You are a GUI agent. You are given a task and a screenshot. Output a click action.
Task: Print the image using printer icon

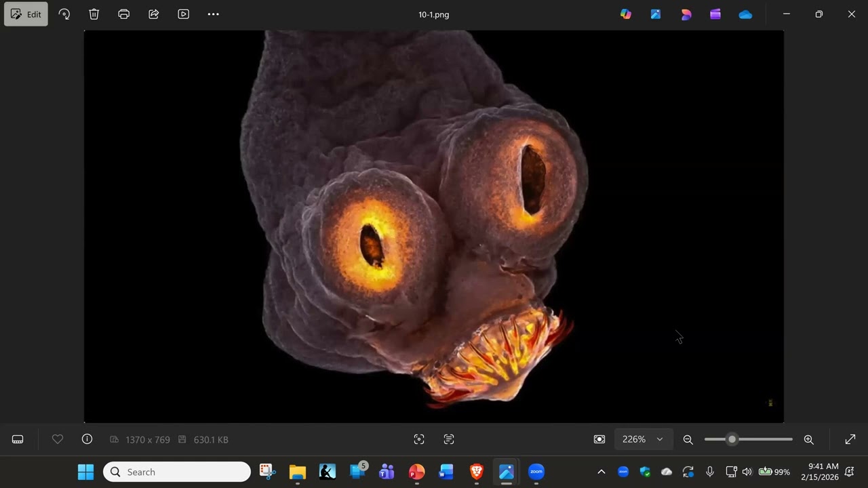[x=124, y=14]
